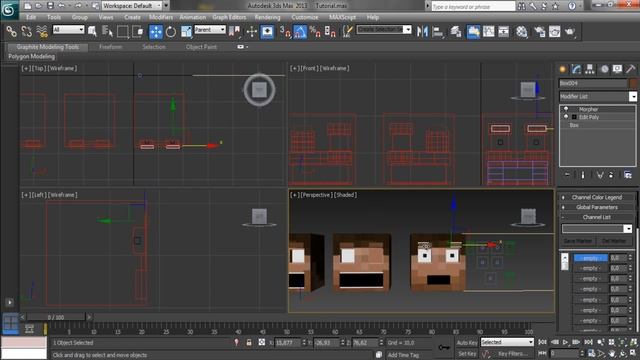Click the Auto Key button
Image resolution: width=640 pixels, height=360 pixels.
[x=467, y=342]
